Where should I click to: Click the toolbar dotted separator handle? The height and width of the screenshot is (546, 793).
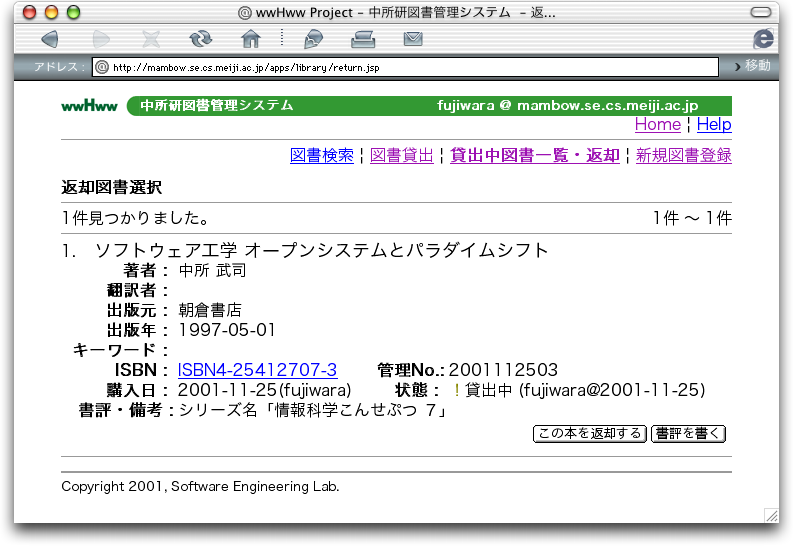click(282, 39)
